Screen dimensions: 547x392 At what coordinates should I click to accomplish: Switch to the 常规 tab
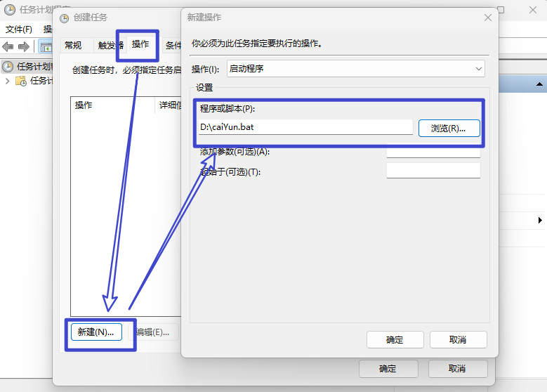pos(73,45)
